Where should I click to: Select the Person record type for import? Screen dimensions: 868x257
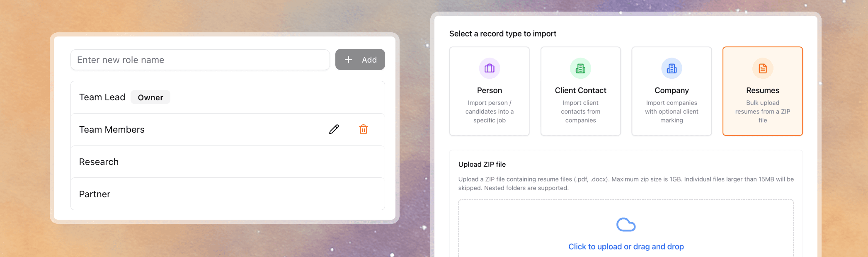click(489, 91)
